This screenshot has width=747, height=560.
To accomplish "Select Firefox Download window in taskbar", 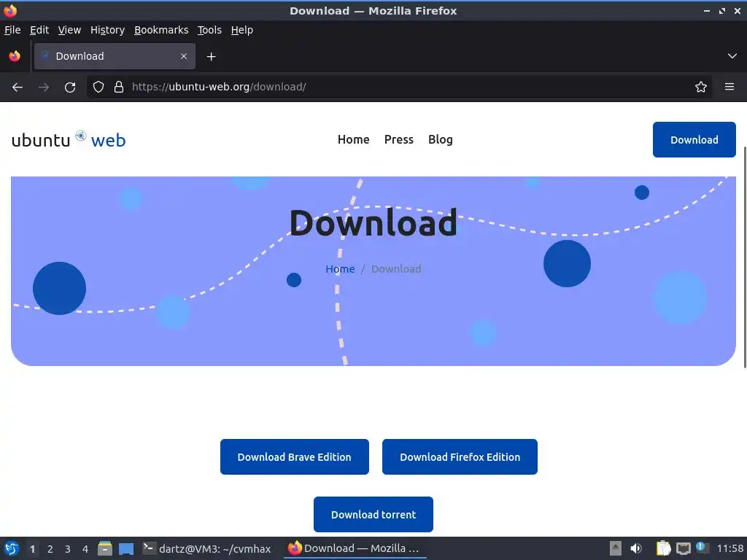I will [355, 548].
